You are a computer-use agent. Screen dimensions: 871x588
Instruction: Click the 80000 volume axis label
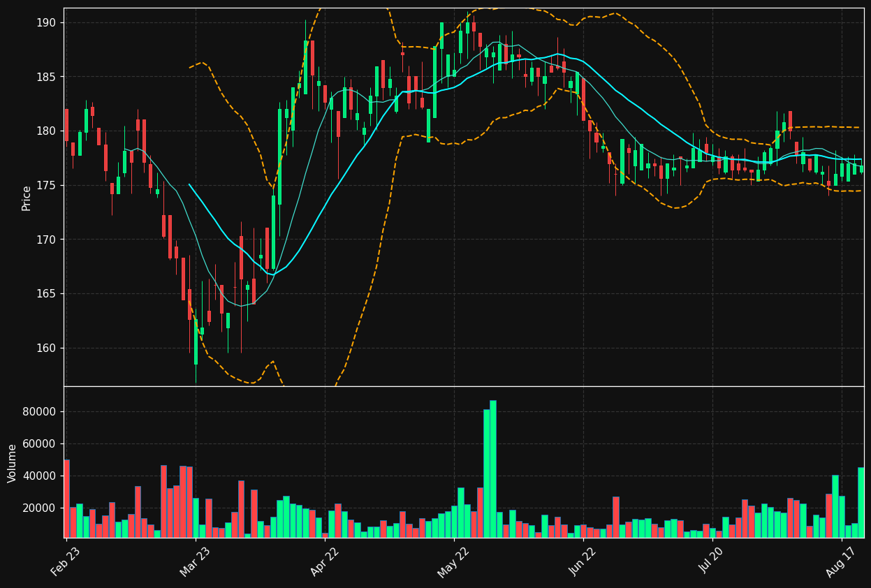tap(39, 412)
